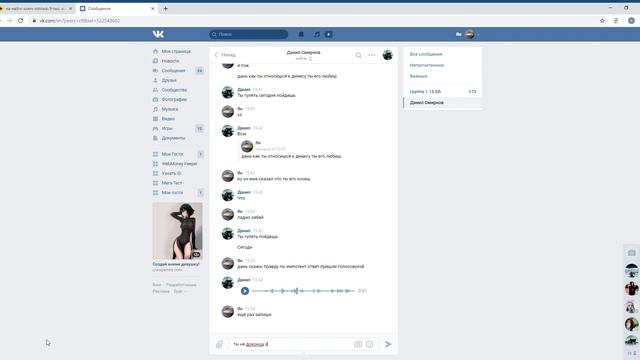Open Документы in left menu

coord(173,138)
